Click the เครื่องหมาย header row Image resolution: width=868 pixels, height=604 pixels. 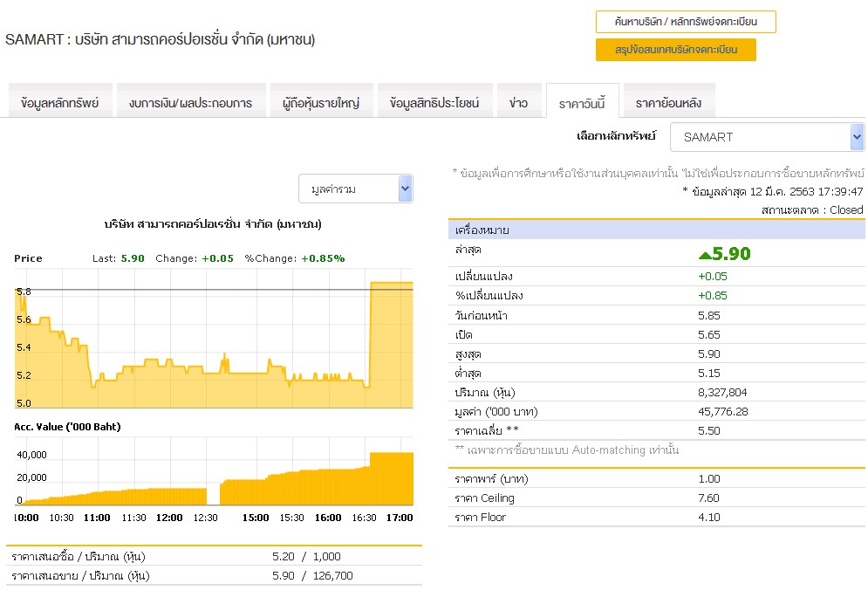point(657,230)
